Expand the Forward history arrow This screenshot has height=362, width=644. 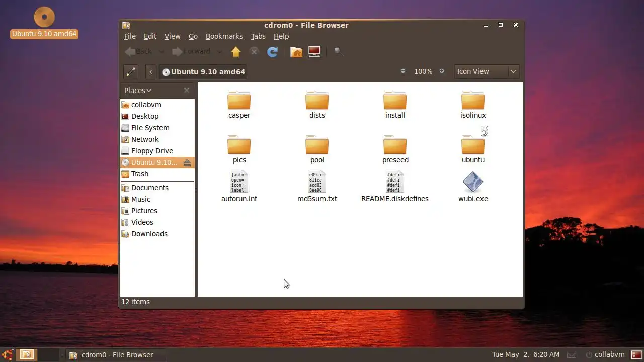pos(219,51)
